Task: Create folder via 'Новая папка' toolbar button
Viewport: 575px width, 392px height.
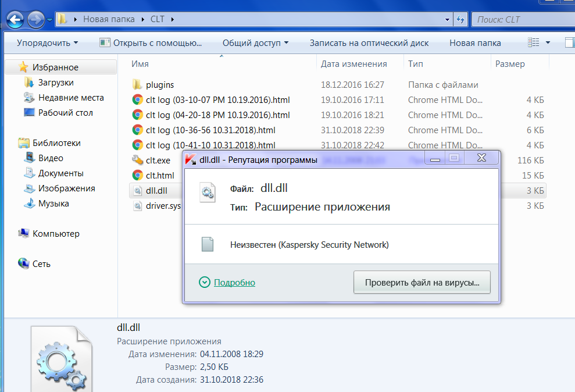Action: [475, 43]
